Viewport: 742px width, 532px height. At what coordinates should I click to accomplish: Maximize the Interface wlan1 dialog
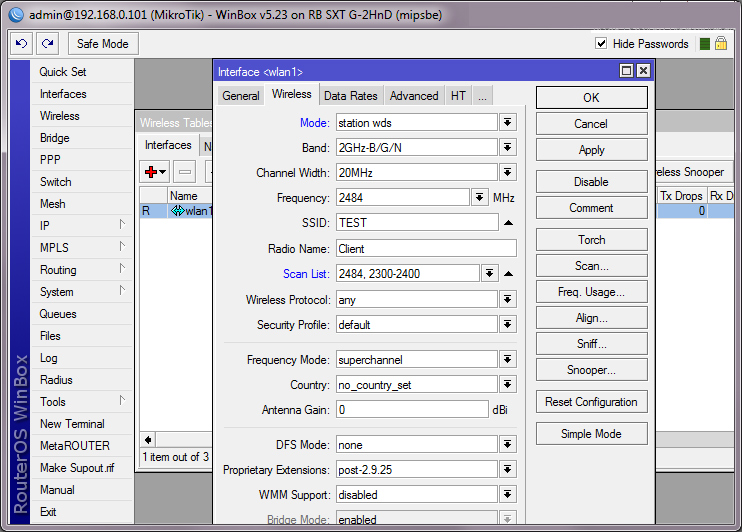[626, 71]
